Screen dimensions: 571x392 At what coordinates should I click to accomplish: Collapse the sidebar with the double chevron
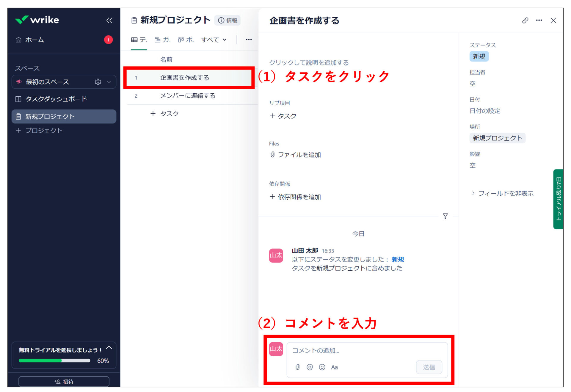point(109,20)
